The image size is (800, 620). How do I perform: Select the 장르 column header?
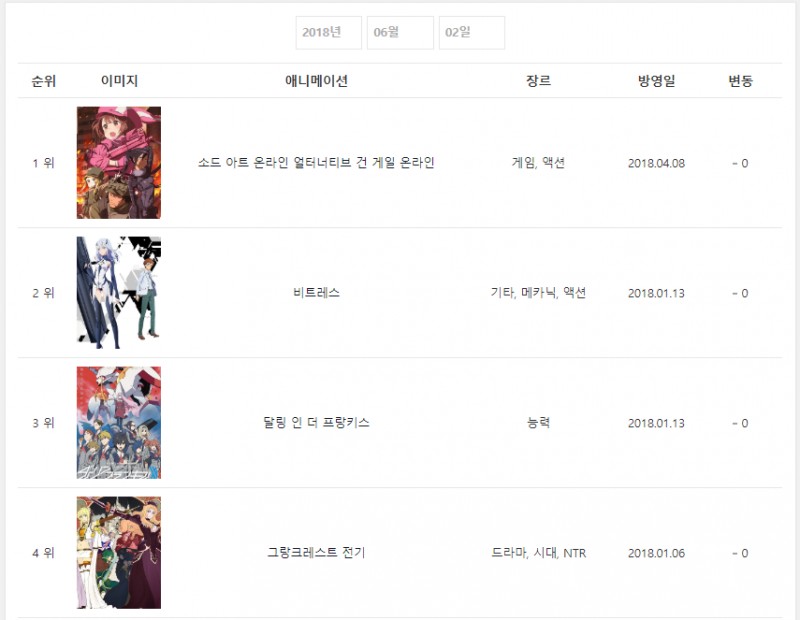coord(538,81)
